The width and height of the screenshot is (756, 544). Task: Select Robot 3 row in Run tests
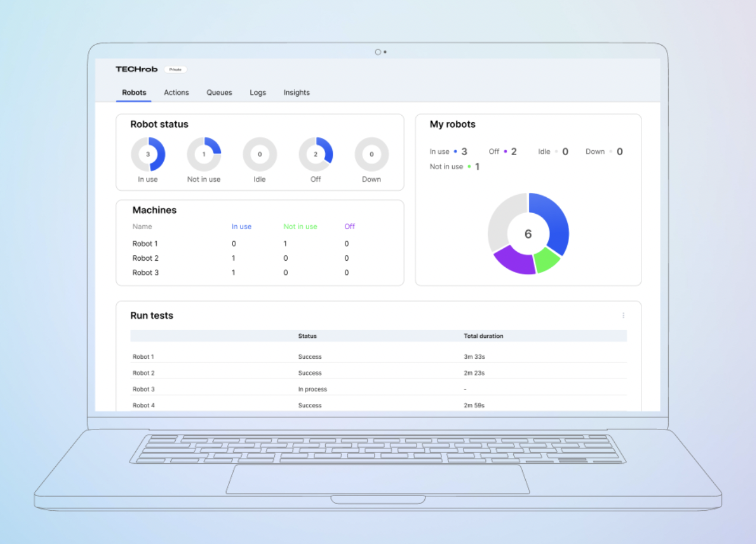[144, 390]
